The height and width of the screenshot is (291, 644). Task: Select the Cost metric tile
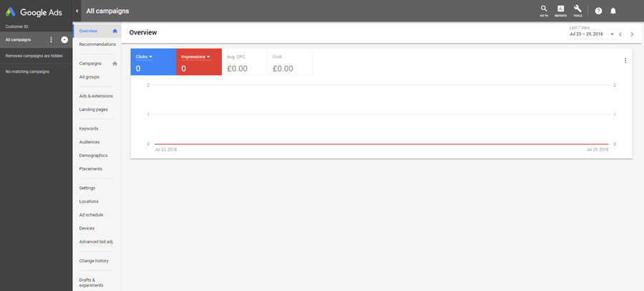(x=290, y=62)
